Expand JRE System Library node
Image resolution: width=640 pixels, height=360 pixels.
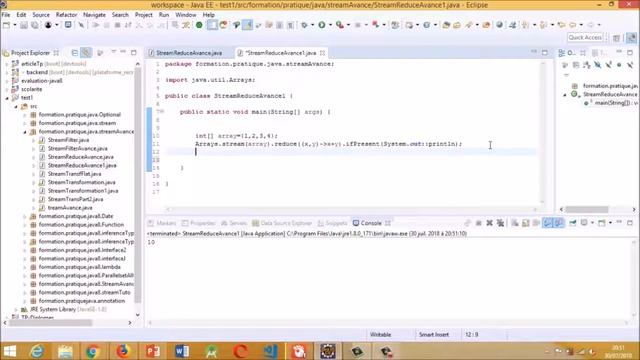[16, 309]
